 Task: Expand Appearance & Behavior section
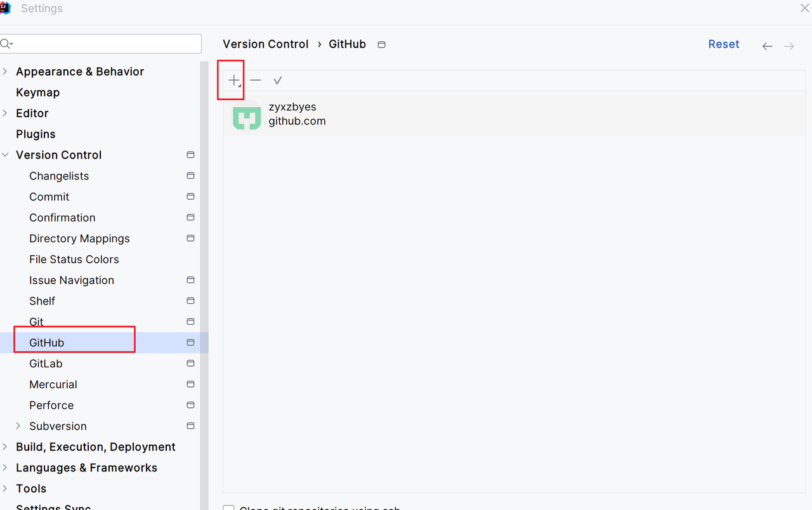point(5,72)
